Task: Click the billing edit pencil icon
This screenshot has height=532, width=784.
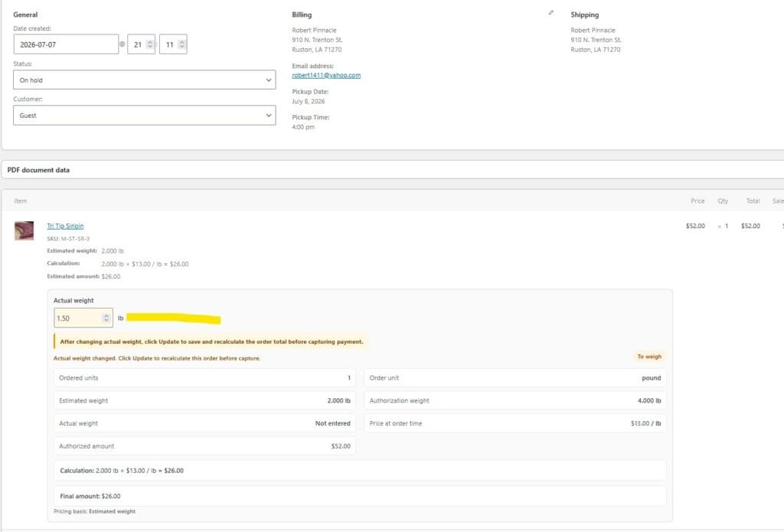Action: point(550,13)
